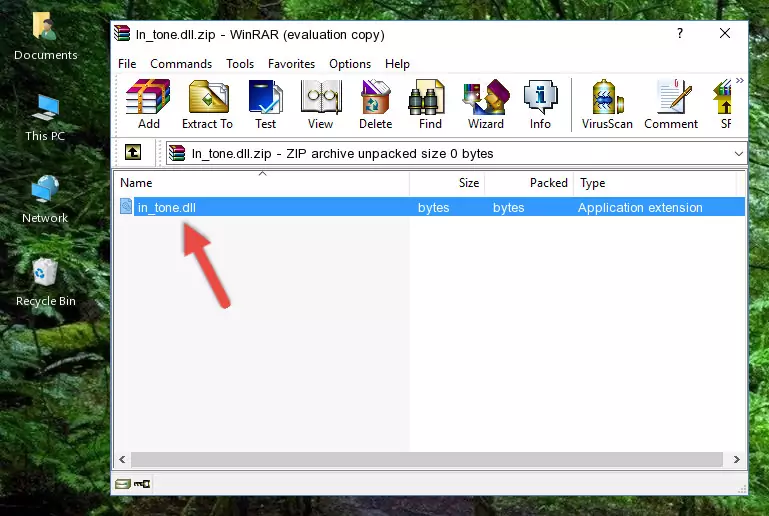The image size is (769, 516).
Task: Open the archive path dropdown
Action: coord(738,154)
